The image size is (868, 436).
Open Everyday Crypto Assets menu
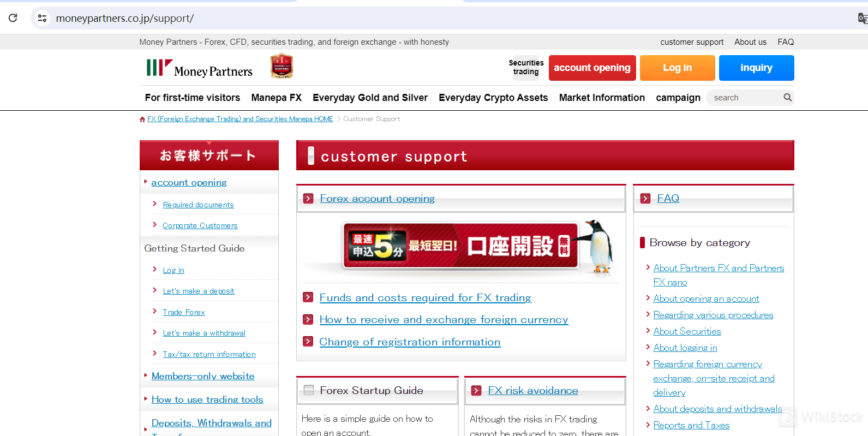[493, 98]
